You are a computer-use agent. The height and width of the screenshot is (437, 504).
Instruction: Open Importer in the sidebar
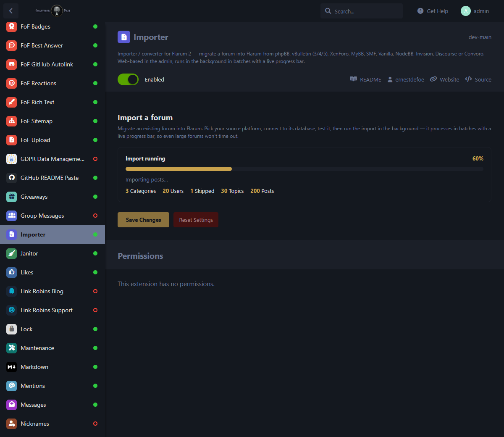click(52, 234)
